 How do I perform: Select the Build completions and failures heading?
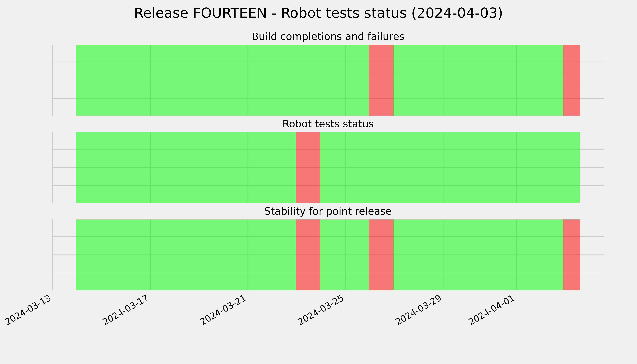(328, 37)
